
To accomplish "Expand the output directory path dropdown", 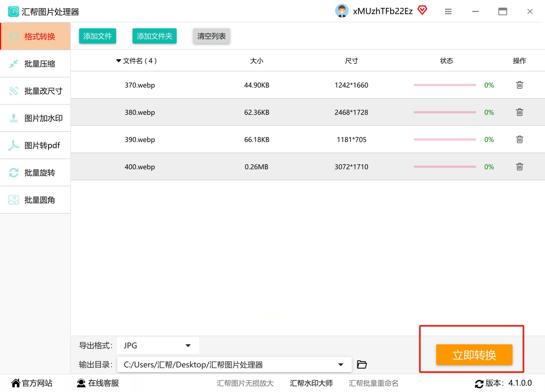I will point(341,364).
